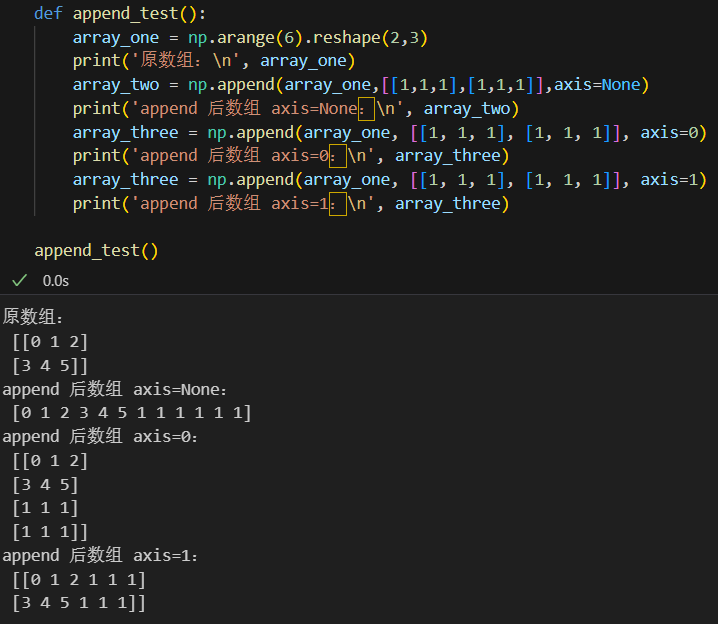Click the 0.0s execution time label

tap(56, 281)
